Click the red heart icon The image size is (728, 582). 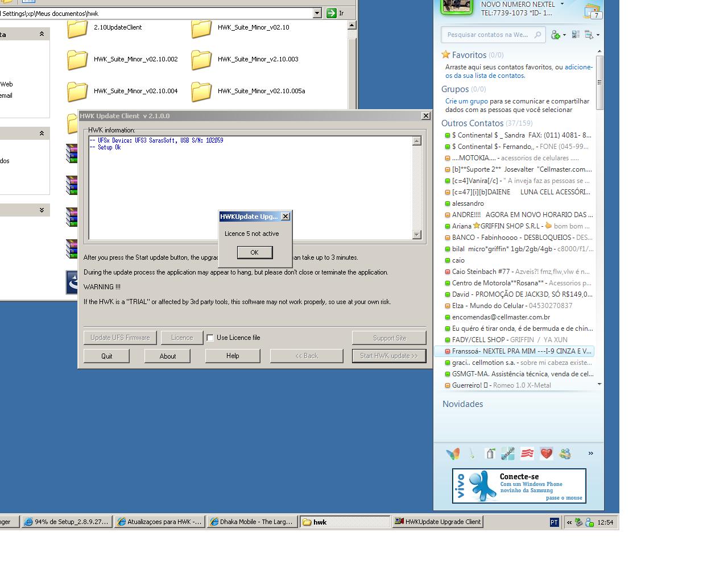[546, 454]
